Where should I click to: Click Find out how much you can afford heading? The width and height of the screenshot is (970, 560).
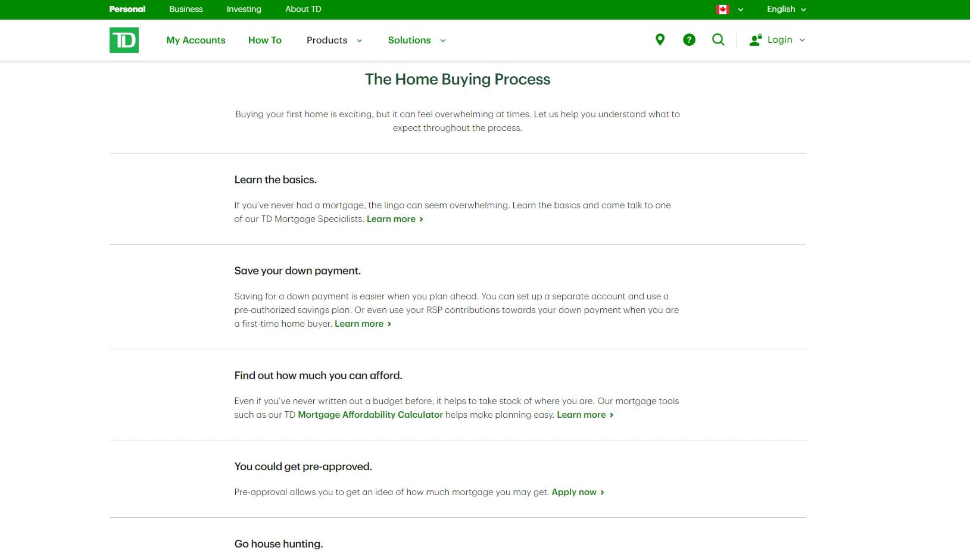coord(318,376)
